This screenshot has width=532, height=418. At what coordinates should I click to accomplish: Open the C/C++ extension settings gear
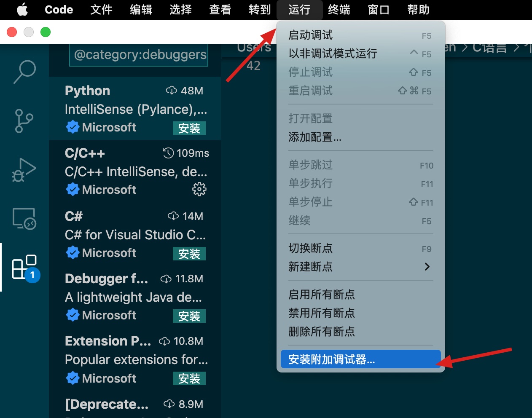[x=199, y=189]
